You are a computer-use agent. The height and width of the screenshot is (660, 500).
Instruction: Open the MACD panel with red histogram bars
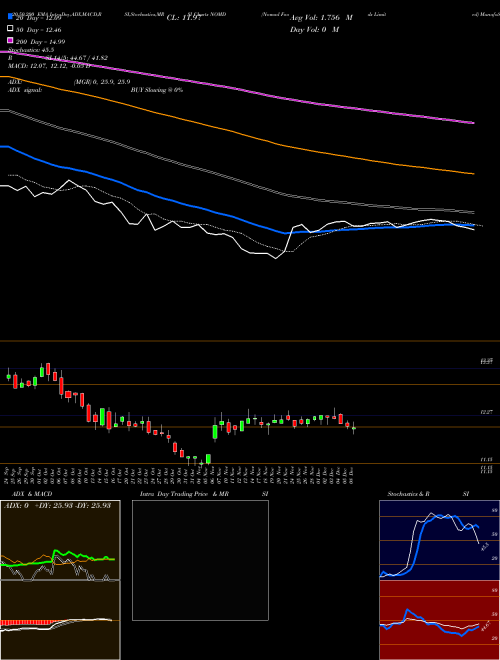click(x=60, y=620)
